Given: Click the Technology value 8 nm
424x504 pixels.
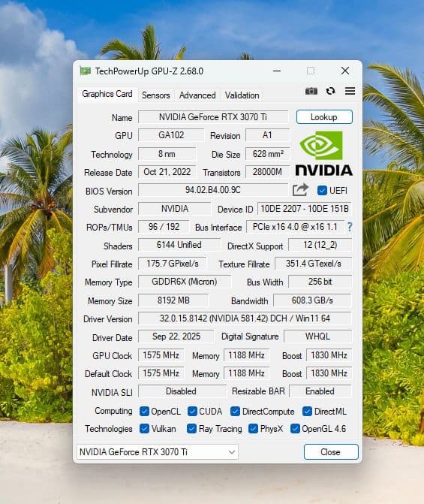Looking at the screenshot, I should click(x=167, y=154).
